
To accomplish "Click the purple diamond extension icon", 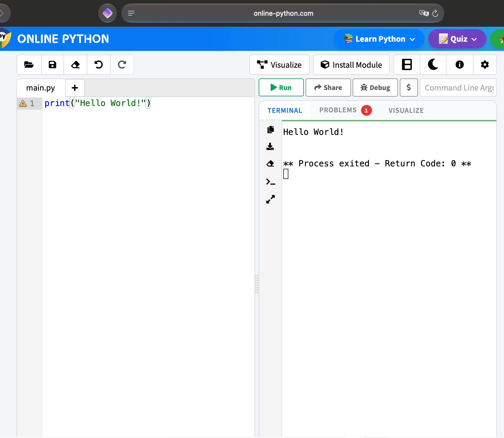I will point(108,13).
